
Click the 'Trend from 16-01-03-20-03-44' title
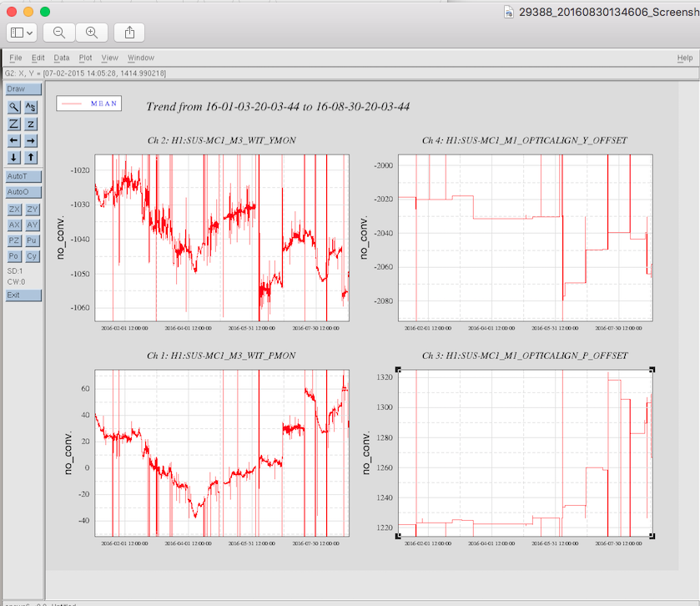coord(278,107)
